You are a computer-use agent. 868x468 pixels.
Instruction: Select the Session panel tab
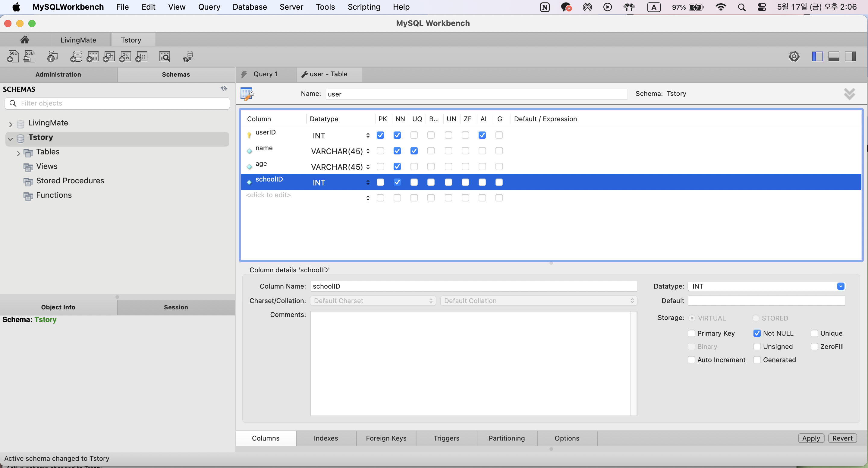coord(176,307)
